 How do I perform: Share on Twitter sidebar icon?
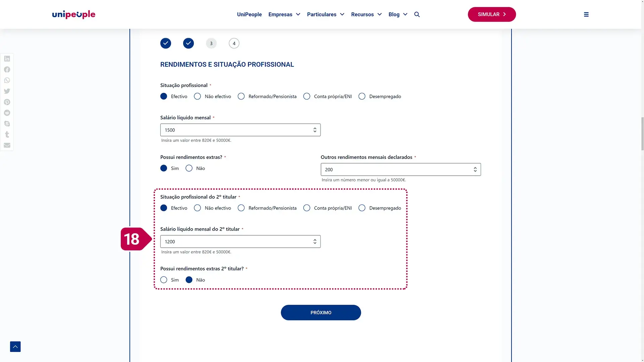[x=7, y=91]
